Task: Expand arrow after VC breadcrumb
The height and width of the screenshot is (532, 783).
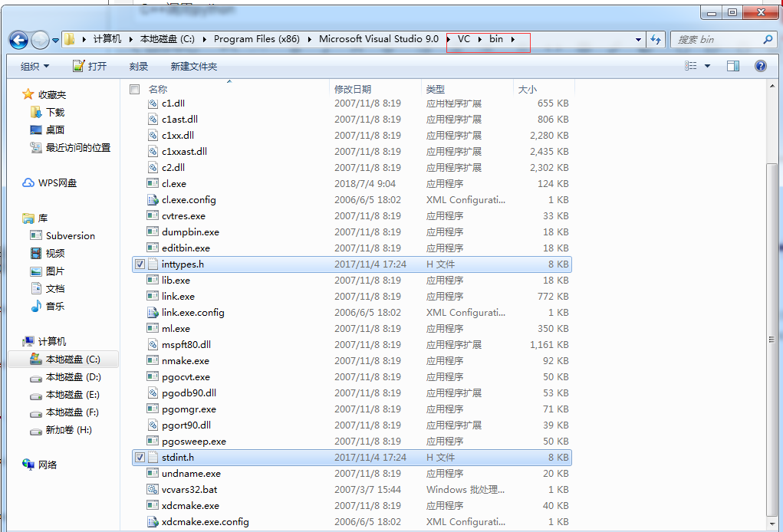Action: click(479, 39)
